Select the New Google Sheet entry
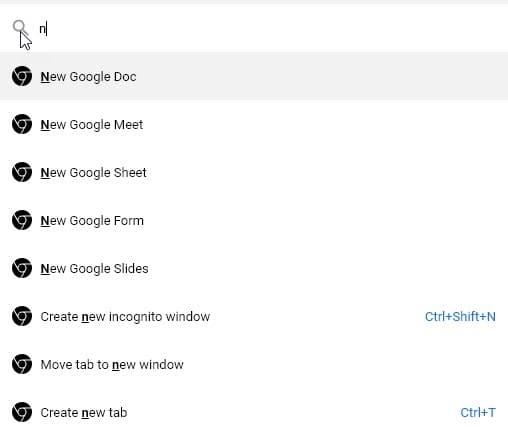This screenshot has height=429, width=508. point(254,172)
